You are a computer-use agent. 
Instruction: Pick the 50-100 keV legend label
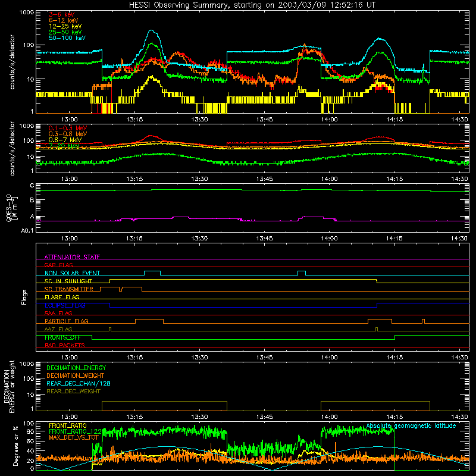(x=67, y=38)
